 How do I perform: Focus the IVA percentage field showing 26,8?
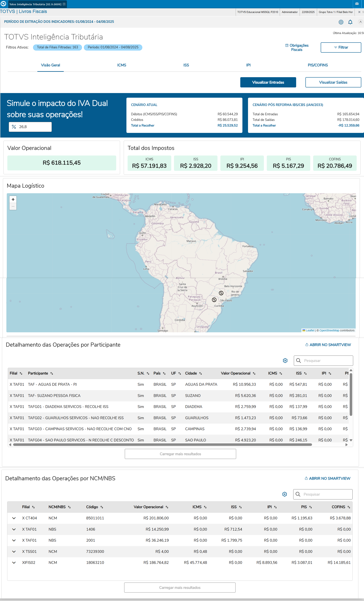[x=30, y=127]
